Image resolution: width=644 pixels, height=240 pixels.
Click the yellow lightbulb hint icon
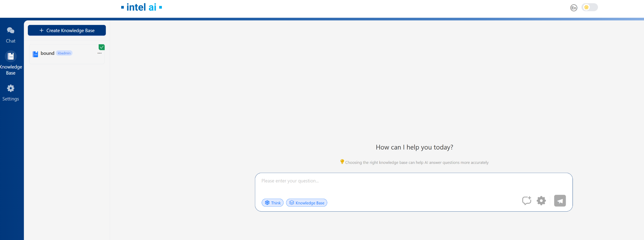click(342, 162)
